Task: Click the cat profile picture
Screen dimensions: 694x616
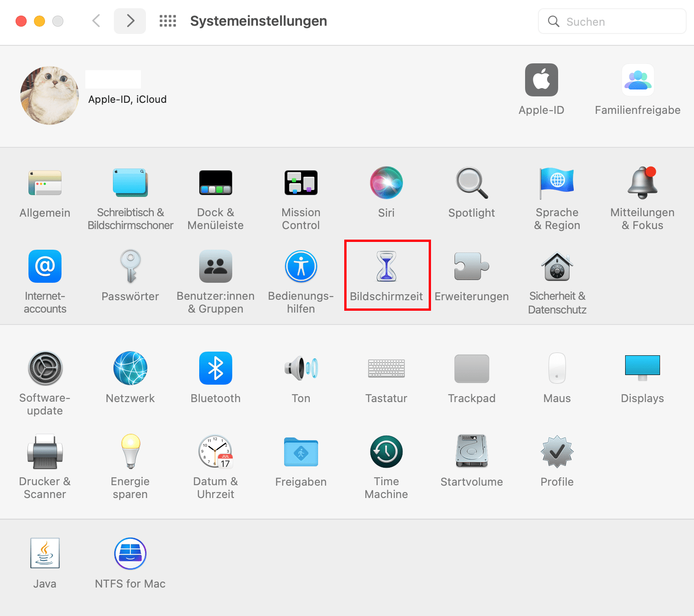Action: point(50,95)
